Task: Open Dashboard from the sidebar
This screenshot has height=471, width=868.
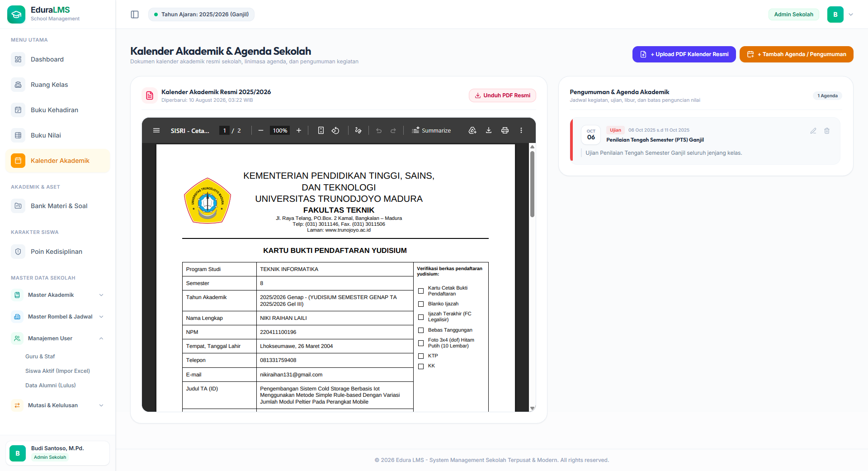Action: [58, 59]
